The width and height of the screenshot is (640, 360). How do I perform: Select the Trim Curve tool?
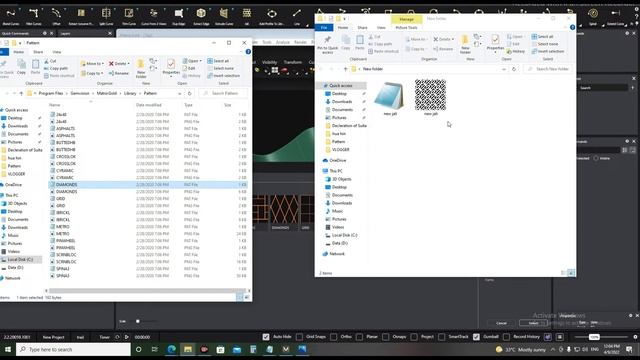click(x=129, y=16)
